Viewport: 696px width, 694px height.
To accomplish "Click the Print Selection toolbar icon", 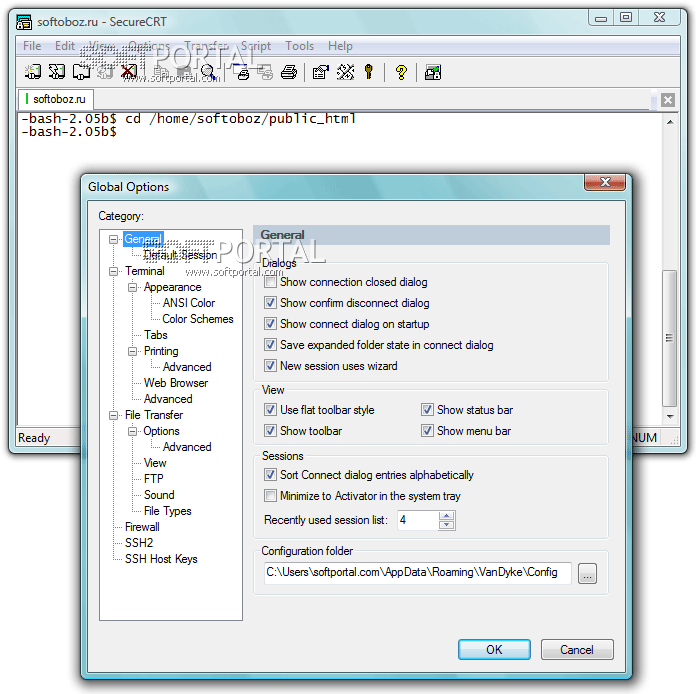I will coord(265,72).
